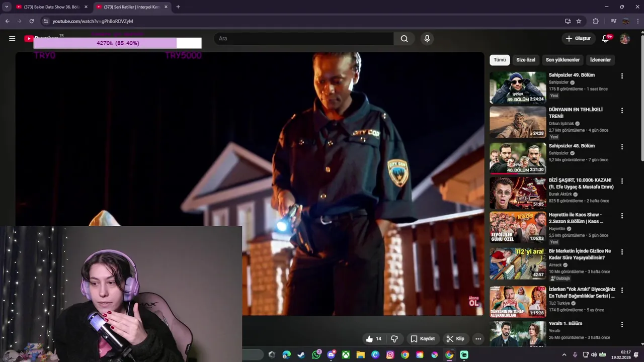The width and height of the screenshot is (644, 362).
Task: Install app icon in address bar
Action: click(568, 21)
